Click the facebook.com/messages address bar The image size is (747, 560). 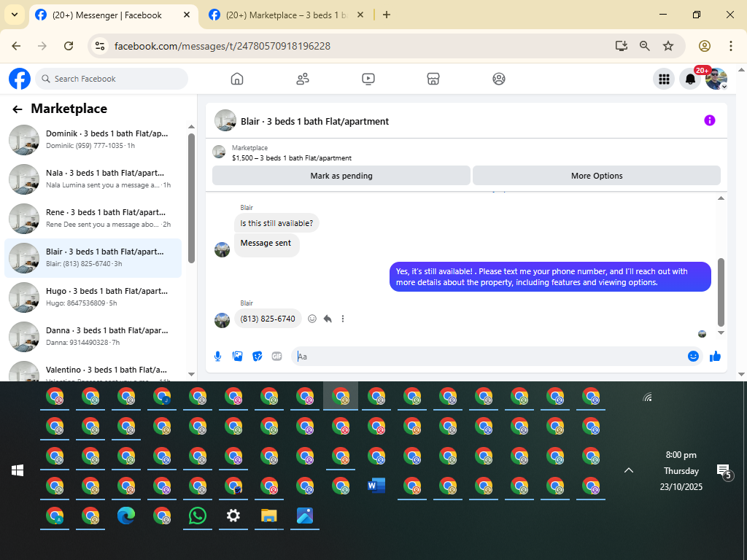point(222,46)
